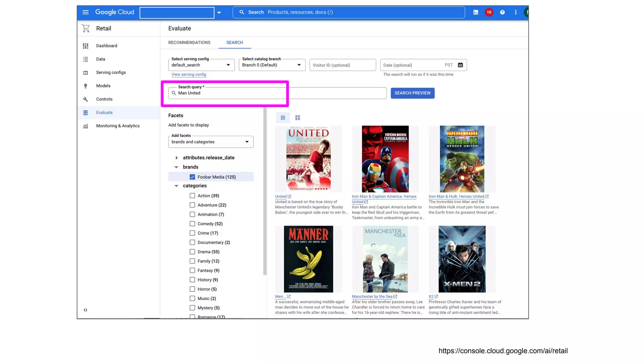
Task: Check the Crime category checkbox
Action: pyautogui.click(x=192, y=233)
